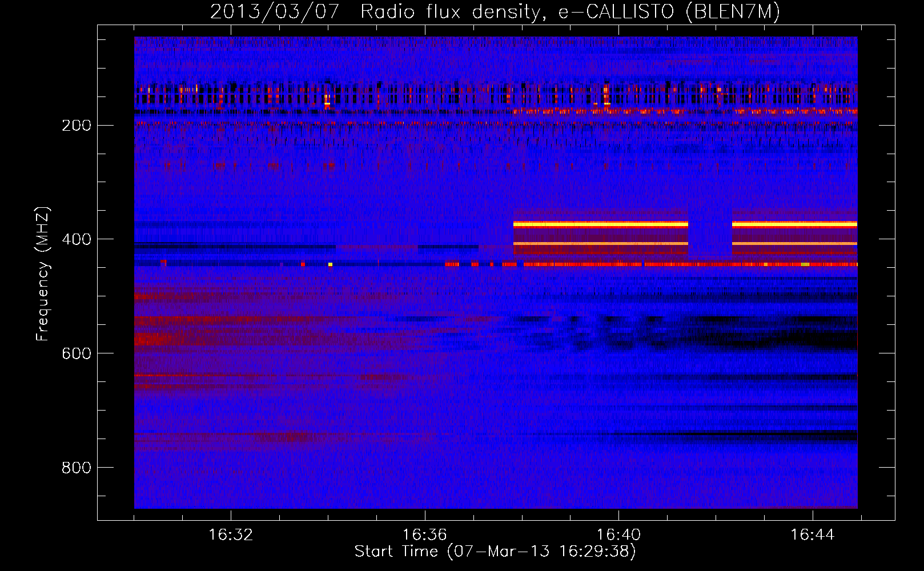
Task: Click the Start Time axis caption
Action: click(495, 552)
